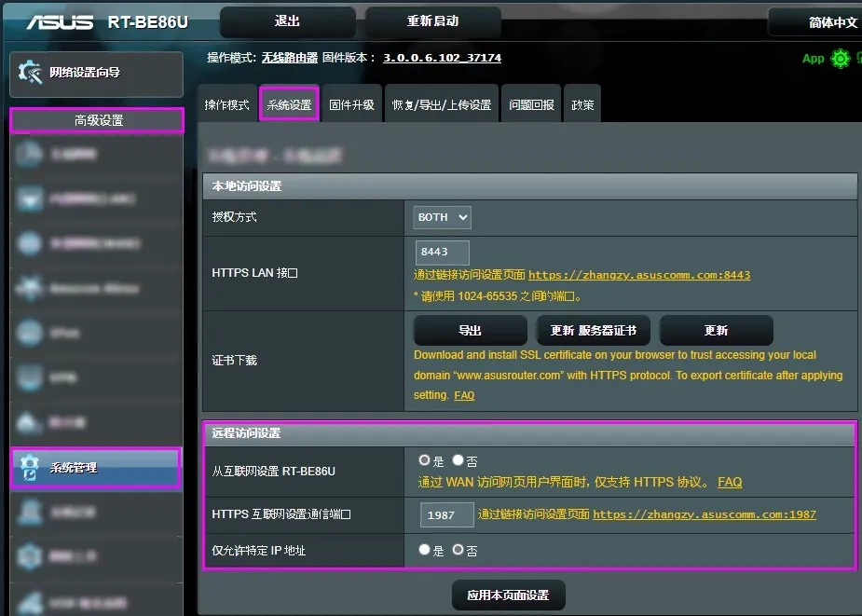Choose 否 for 仅允许特定 IP 地址

(456, 550)
